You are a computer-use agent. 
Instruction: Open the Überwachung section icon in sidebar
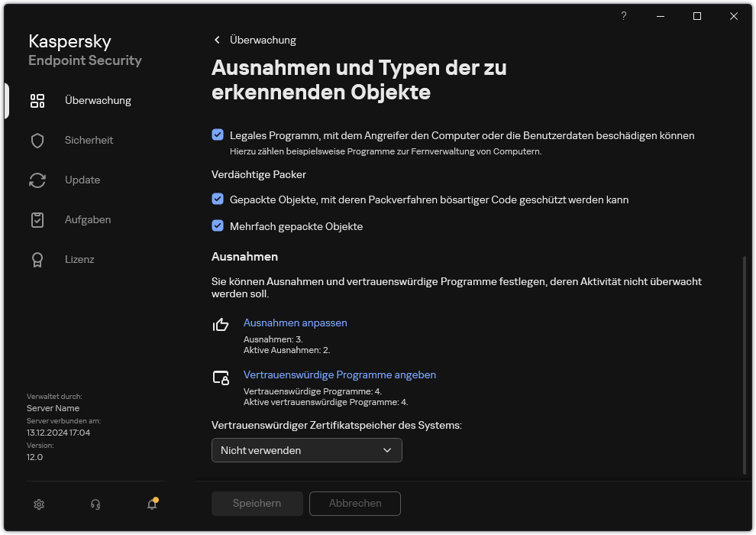point(37,100)
